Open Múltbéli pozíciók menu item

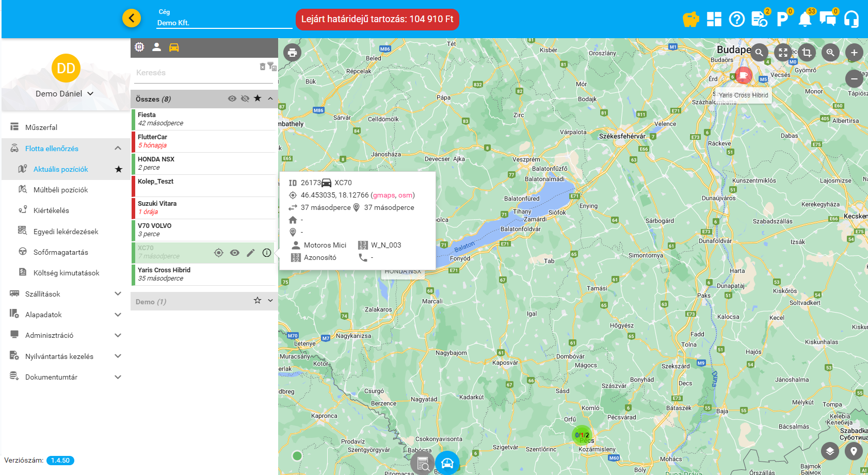60,190
